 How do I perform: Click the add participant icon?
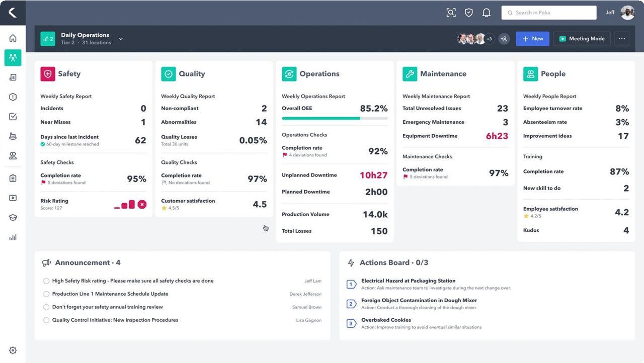[x=504, y=39]
